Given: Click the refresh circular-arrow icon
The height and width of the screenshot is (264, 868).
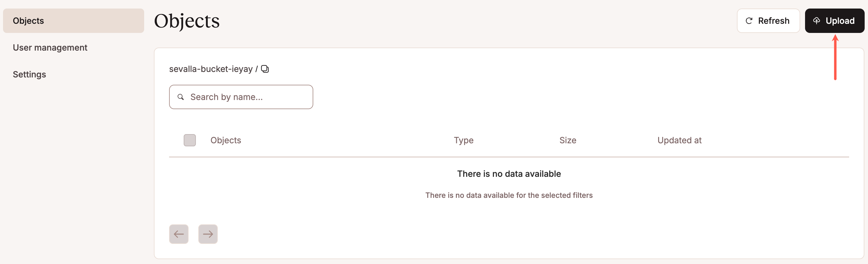Looking at the screenshot, I should pos(749,21).
